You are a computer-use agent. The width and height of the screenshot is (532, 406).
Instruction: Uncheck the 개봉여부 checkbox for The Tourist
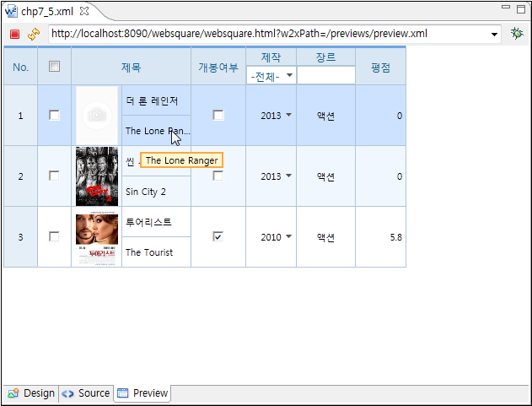218,237
